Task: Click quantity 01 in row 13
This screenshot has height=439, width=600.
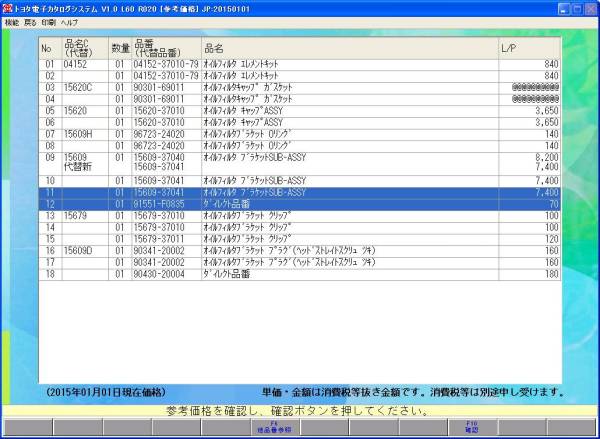Action: pos(120,216)
